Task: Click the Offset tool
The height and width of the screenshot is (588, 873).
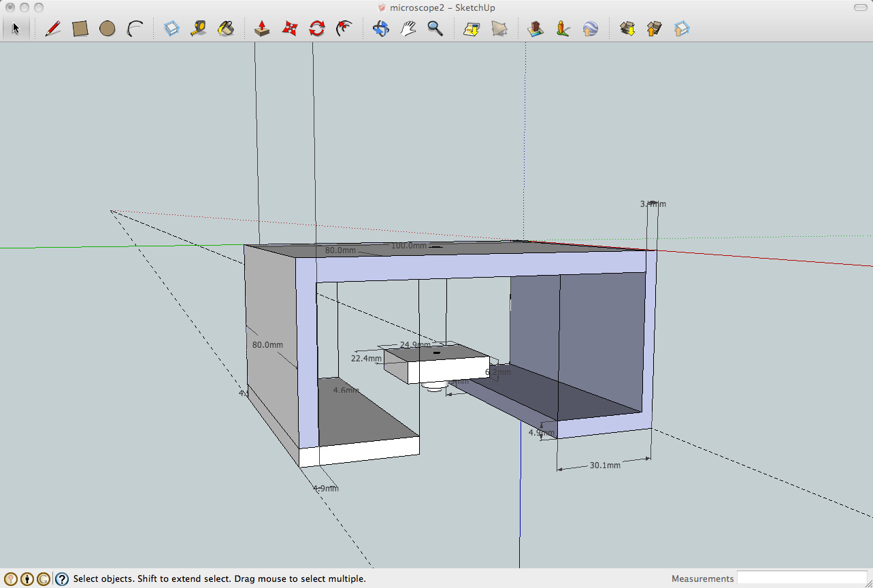Action: click(x=344, y=29)
